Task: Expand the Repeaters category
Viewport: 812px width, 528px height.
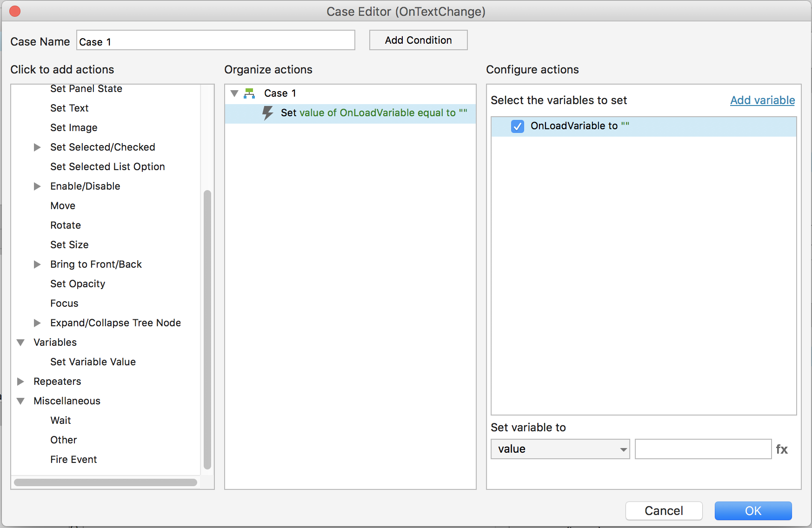Action: coord(20,382)
